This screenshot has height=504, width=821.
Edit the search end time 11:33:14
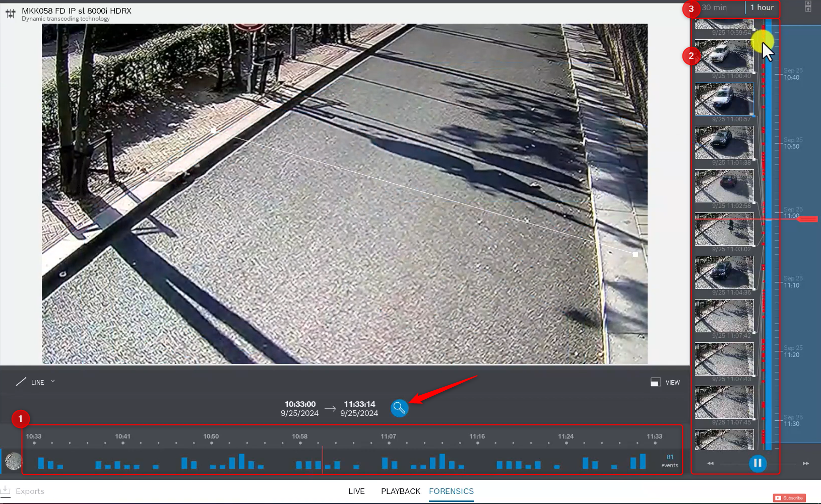[x=359, y=404]
